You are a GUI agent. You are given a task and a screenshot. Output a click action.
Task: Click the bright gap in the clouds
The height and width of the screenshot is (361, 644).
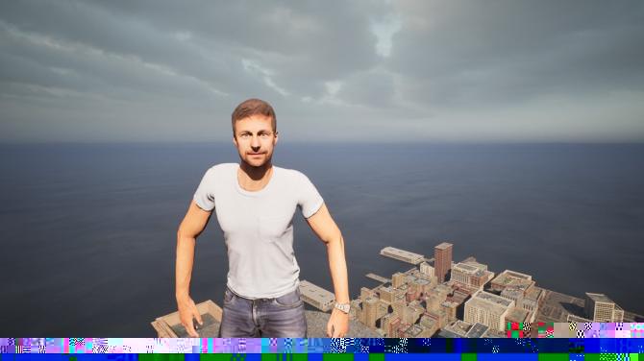(384, 34)
